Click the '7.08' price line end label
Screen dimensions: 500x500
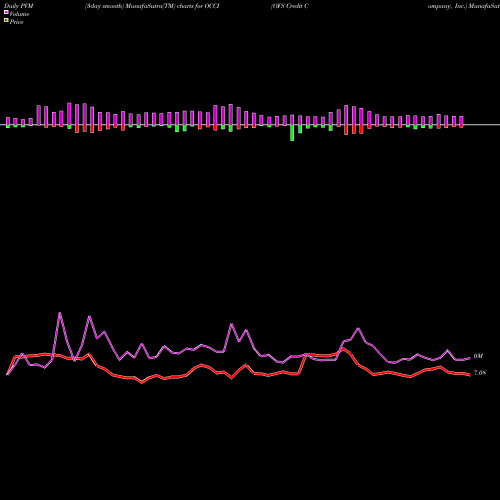coord(480,373)
